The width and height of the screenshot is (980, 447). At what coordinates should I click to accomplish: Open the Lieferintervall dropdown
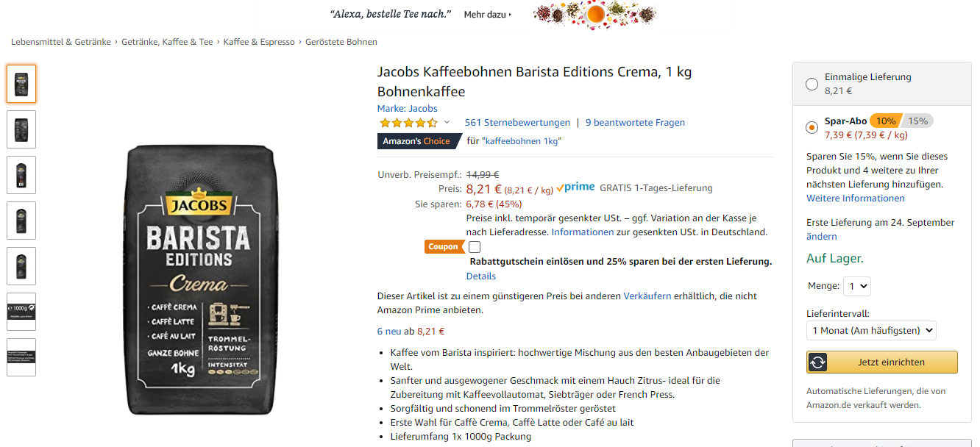(x=871, y=331)
